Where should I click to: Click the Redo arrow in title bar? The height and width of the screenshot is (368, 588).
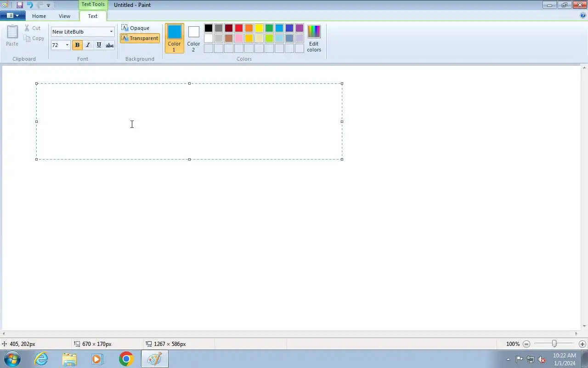coord(40,5)
